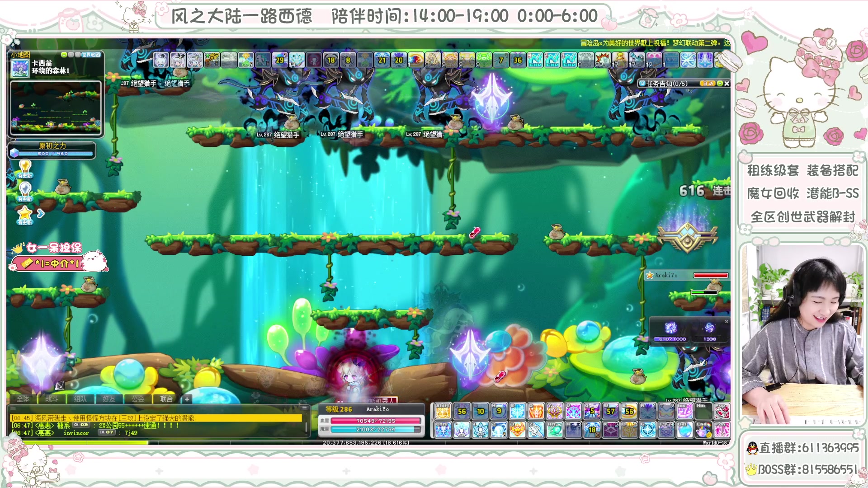Close the small skill counter panel
Viewport: 868px width, 488px height.
[x=726, y=321]
